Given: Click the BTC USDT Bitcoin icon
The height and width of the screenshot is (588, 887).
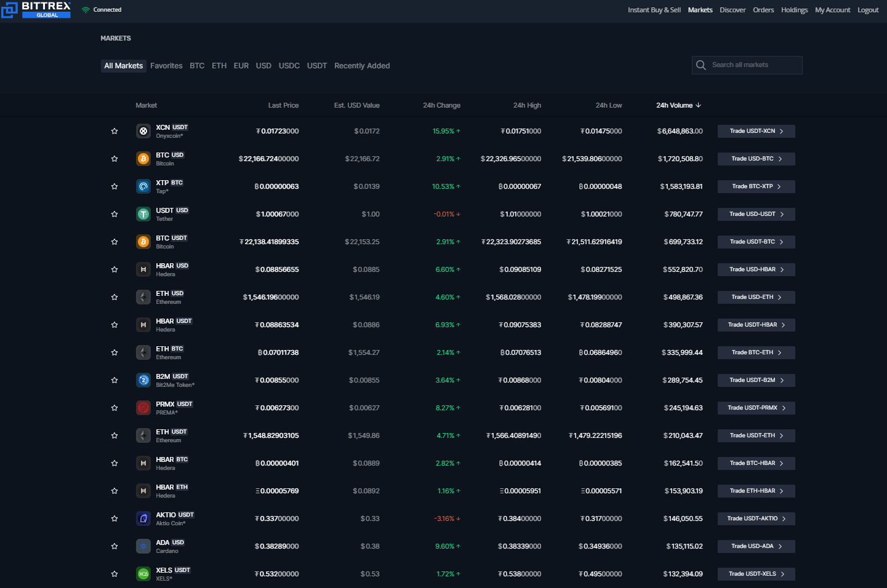Looking at the screenshot, I should 143,242.
